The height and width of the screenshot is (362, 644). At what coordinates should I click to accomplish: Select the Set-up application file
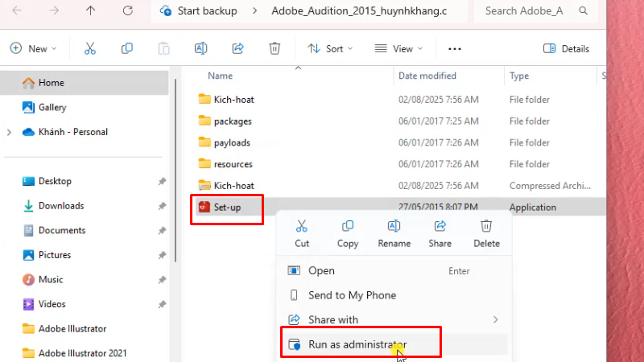(x=227, y=208)
